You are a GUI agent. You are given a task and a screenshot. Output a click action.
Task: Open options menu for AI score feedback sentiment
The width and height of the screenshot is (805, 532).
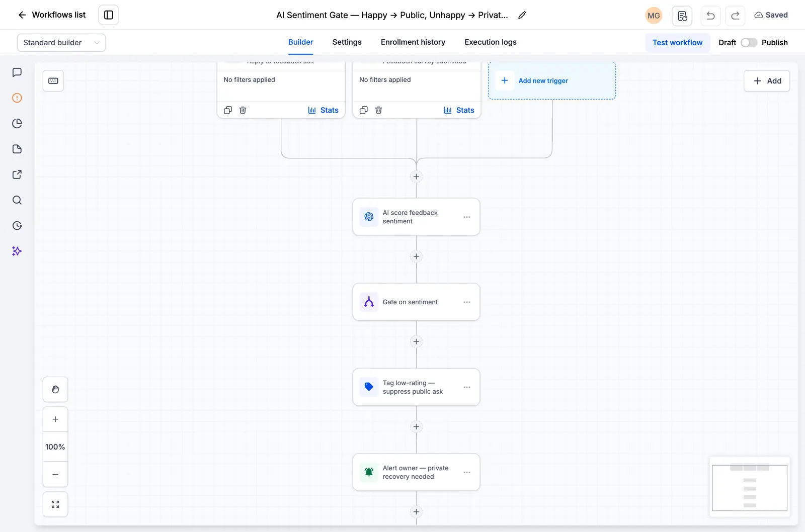click(467, 217)
